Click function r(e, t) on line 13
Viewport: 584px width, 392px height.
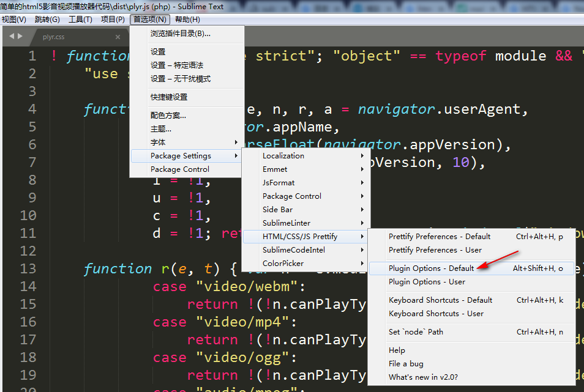(x=152, y=268)
